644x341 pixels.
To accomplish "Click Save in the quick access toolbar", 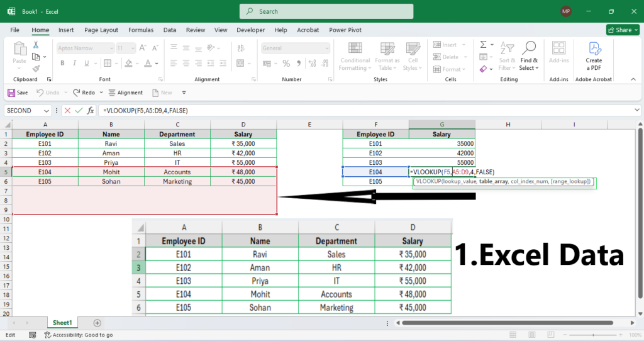I will [x=18, y=93].
